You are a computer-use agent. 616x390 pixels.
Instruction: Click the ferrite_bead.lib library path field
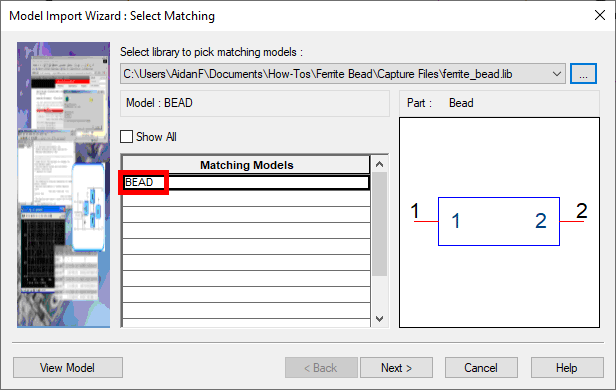(x=336, y=74)
